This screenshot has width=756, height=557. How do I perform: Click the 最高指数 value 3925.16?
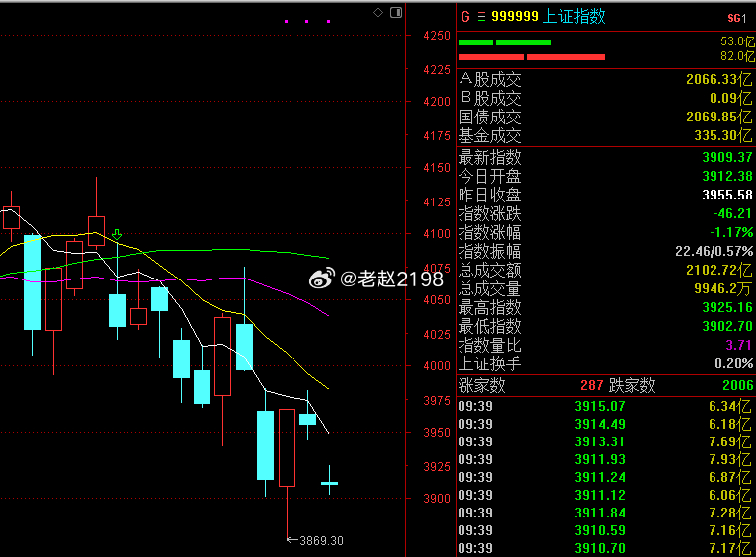pyautogui.click(x=727, y=308)
